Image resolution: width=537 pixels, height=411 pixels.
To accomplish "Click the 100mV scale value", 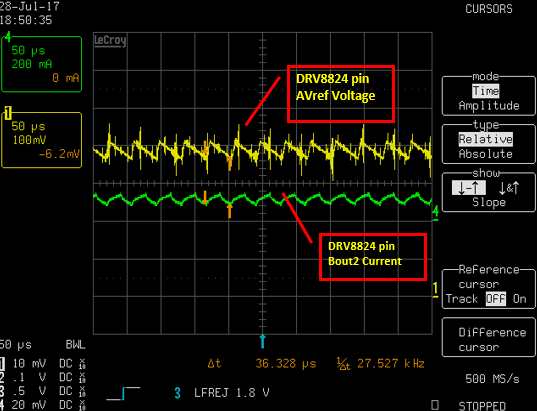I will tap(29, 140).
